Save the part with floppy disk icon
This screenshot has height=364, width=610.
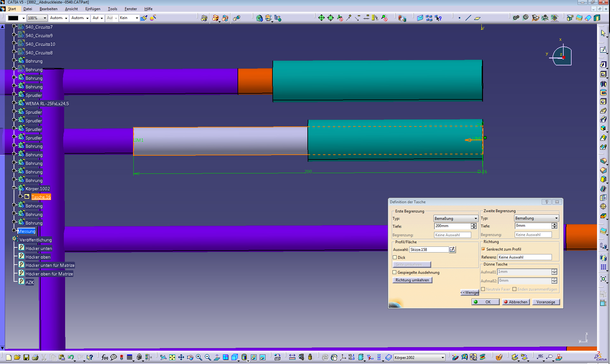pos(26,357)
